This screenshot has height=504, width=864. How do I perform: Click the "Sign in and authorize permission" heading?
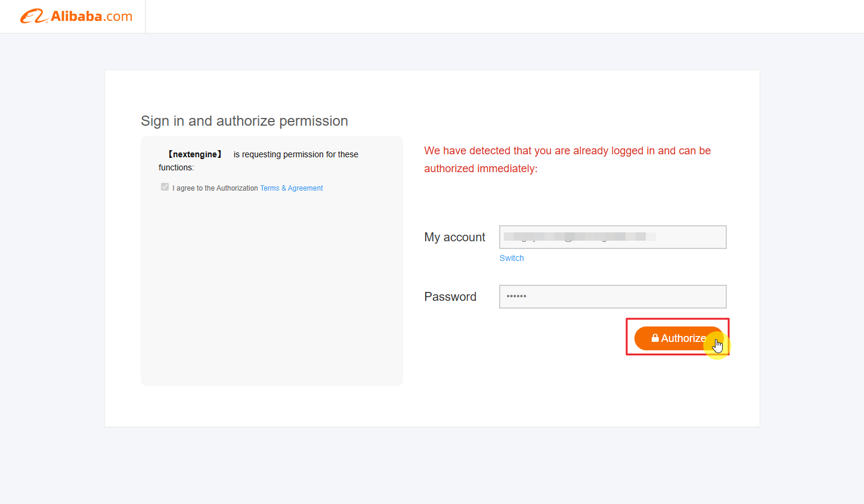(244, 121)
